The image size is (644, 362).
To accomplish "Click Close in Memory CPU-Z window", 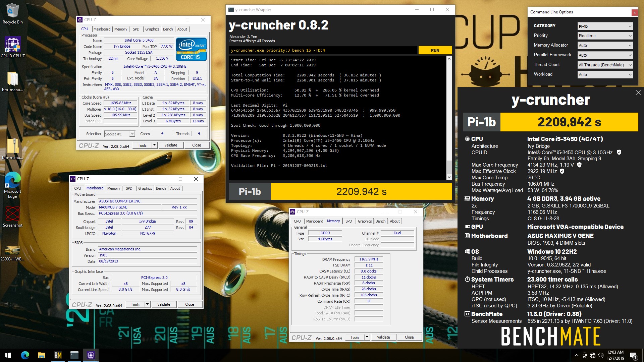I will coord(409,337).
